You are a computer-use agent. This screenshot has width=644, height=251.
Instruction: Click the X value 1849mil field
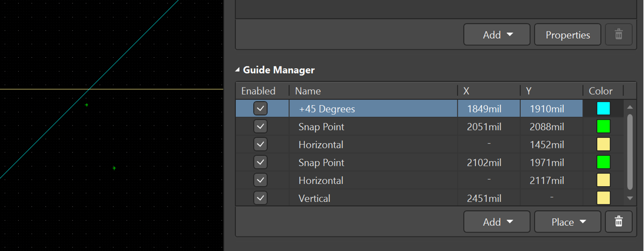tap(488, 109)
